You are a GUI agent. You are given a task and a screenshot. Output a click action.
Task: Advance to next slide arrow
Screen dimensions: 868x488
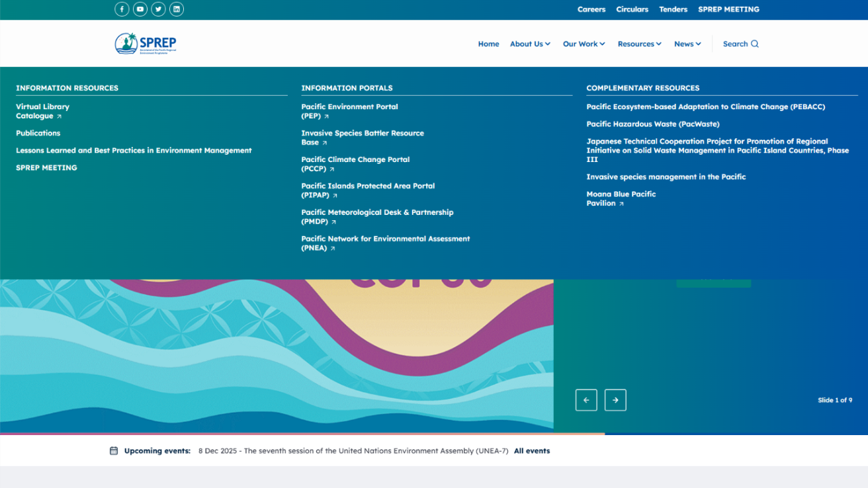coord(615,400)
